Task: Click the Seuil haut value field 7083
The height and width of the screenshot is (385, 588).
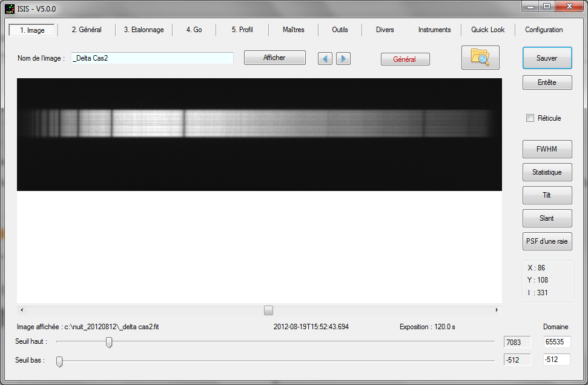Action: (x=517, y=342)
